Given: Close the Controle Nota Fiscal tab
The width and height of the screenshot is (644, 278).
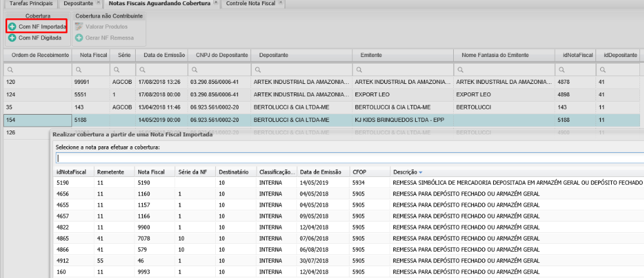Looking at the screenshot, I should click(281, 3).
